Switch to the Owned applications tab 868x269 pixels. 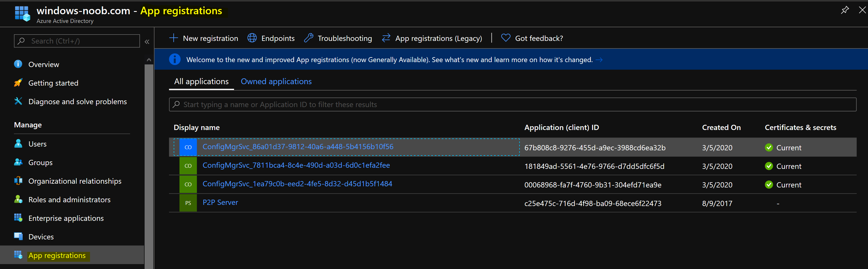(x=276, y=82)
